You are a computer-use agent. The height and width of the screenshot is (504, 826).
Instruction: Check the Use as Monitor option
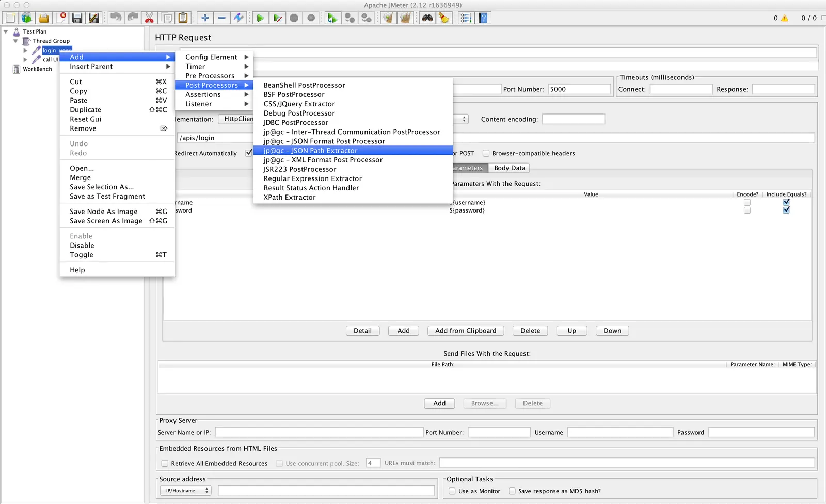[x=452, y=491]
